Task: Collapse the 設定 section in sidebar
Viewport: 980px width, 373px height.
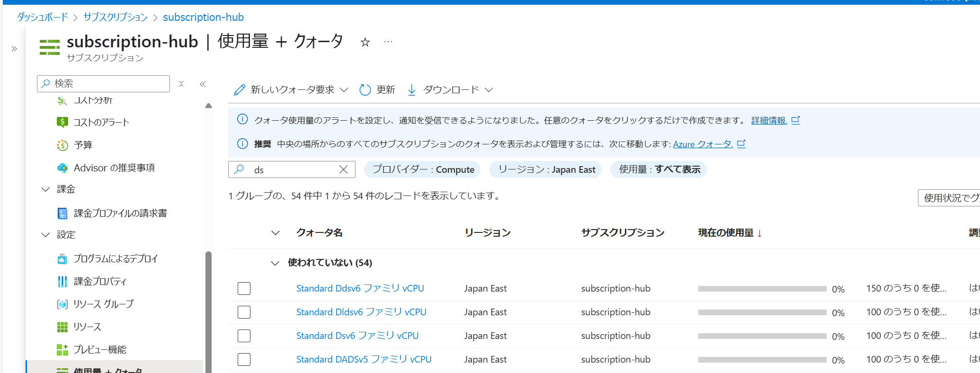Action: 45,235
